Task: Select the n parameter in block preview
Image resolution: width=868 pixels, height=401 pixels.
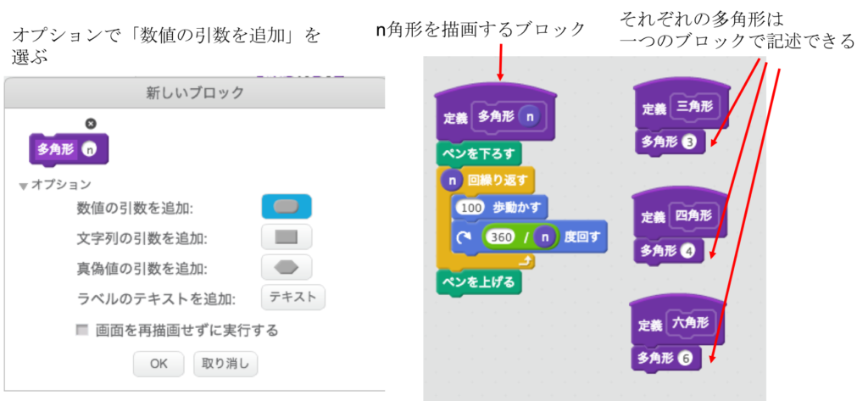Action: click(x=90, y=149)
